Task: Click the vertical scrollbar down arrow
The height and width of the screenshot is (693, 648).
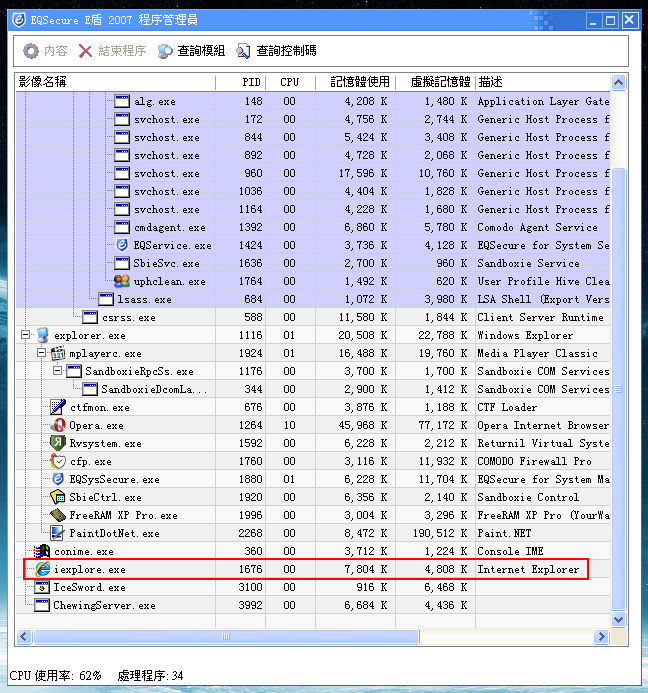Action: point(618,620)
